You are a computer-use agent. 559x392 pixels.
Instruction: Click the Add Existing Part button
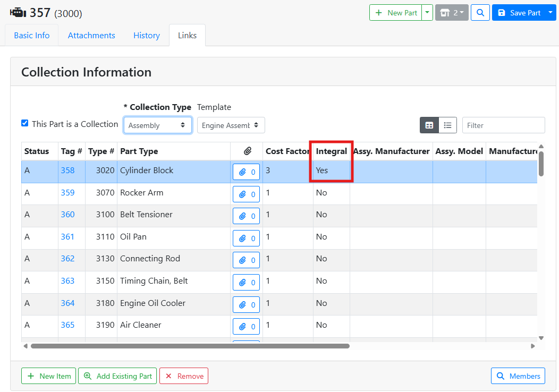click(116, 376)
